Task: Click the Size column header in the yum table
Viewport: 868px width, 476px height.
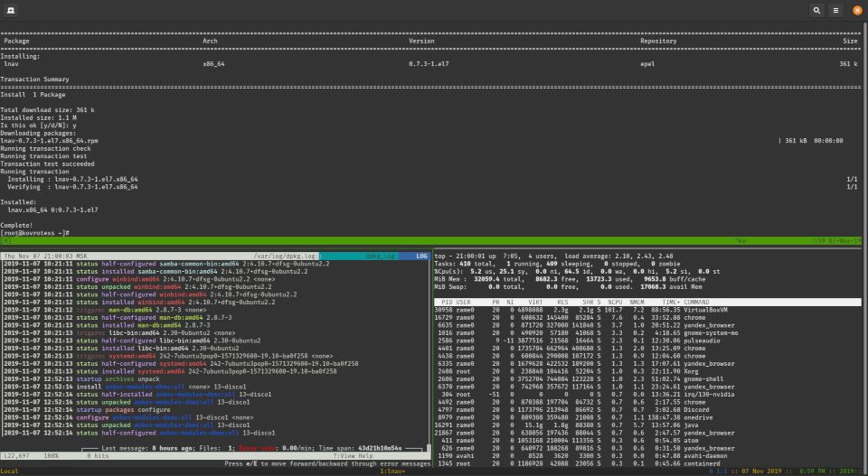Action: (850, 41)
